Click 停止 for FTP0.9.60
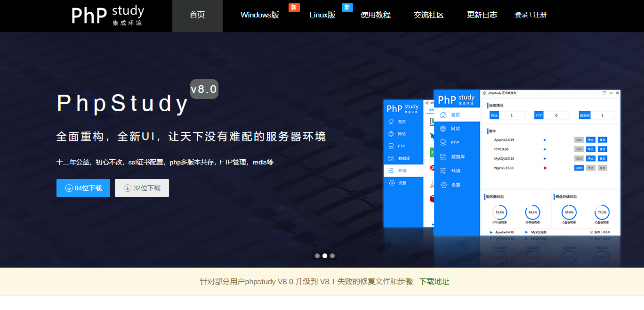 [x=591, y=149]
